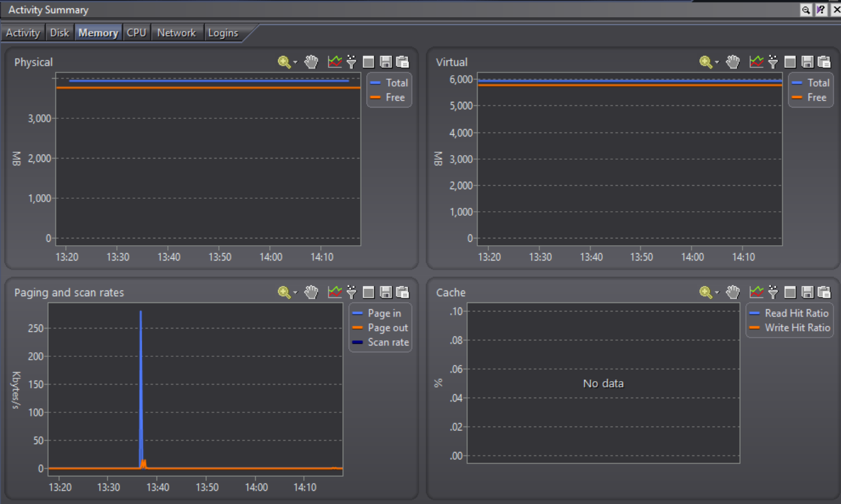Save the Virtual chart data

point(808,62)
